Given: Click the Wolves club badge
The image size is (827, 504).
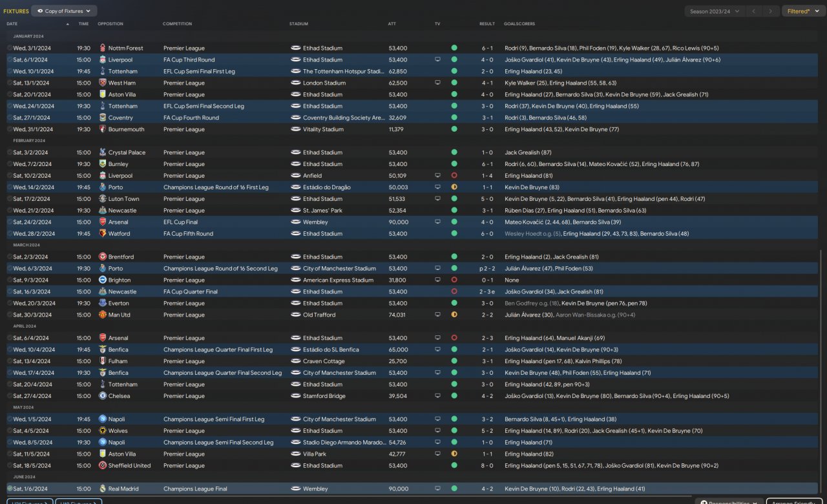Looking at the screenshot, I should pos(102,431).
